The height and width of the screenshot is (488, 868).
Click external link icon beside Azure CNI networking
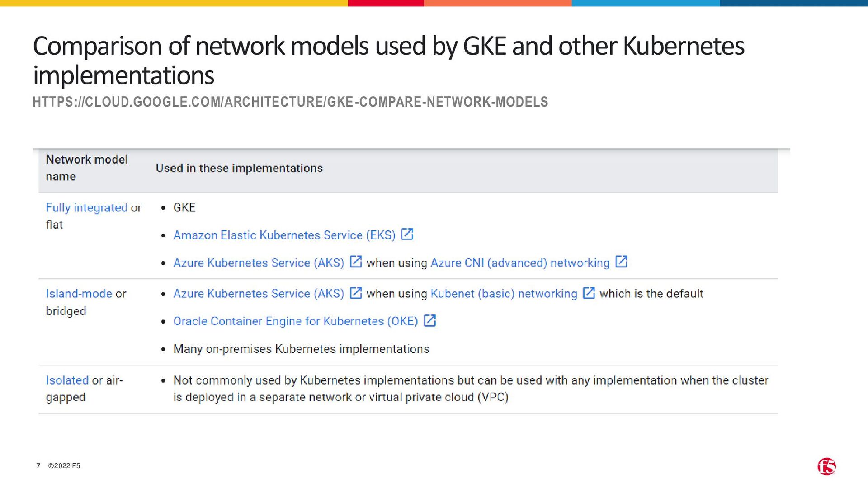point(622,262)
